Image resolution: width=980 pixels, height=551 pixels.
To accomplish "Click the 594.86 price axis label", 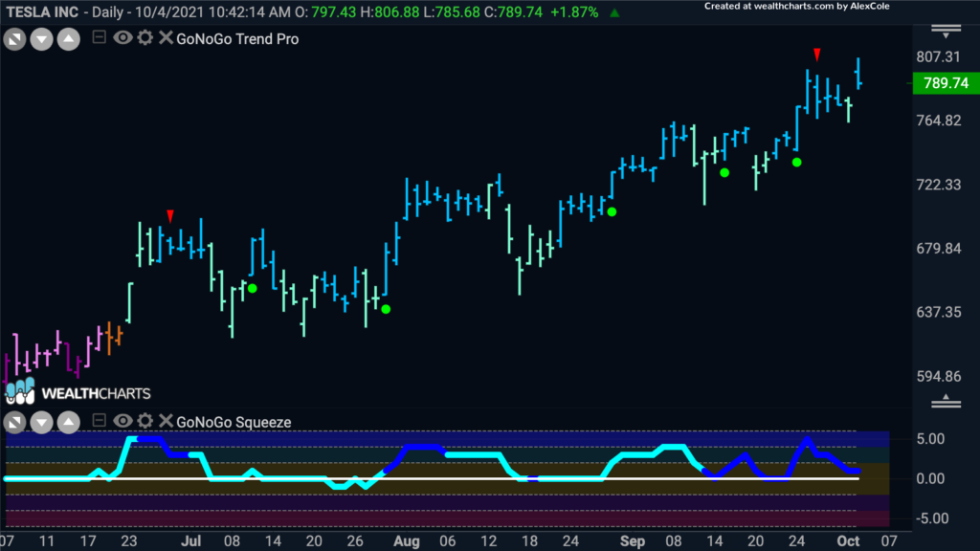I will tap(938, 376).
